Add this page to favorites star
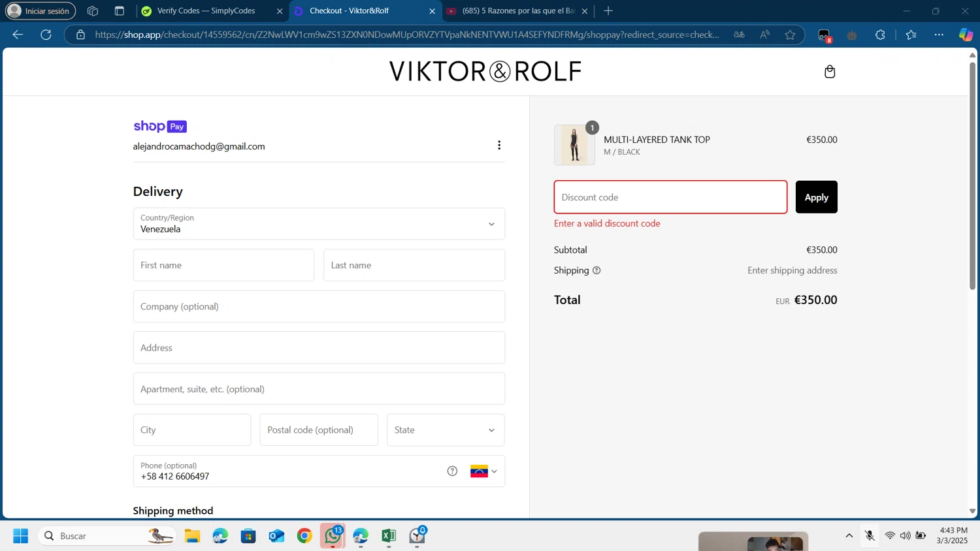 [790, 35]
